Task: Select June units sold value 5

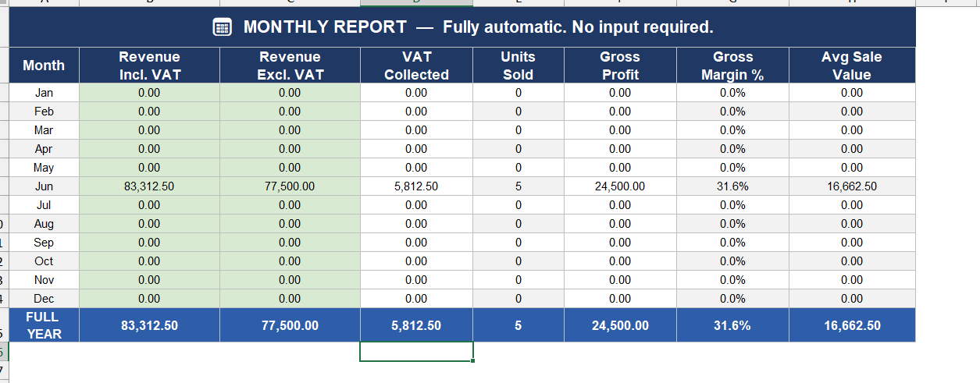Action: click(518, 186)
